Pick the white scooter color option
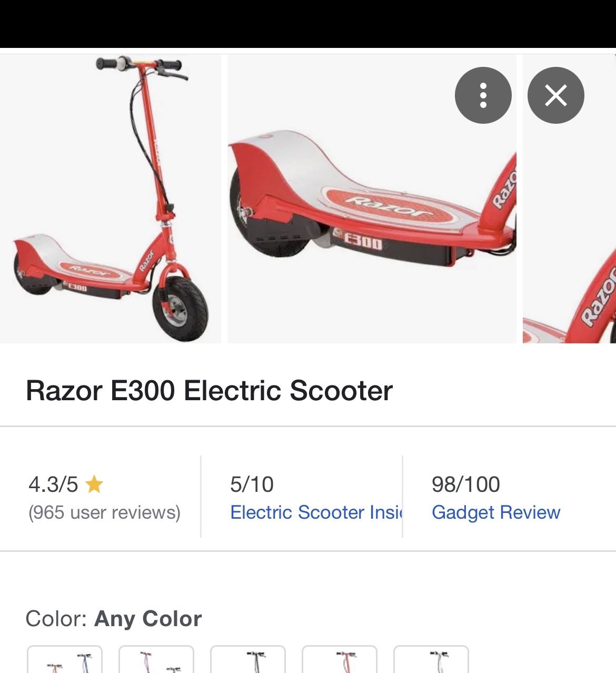Screen dimensions: 616x673 point(431,659)
